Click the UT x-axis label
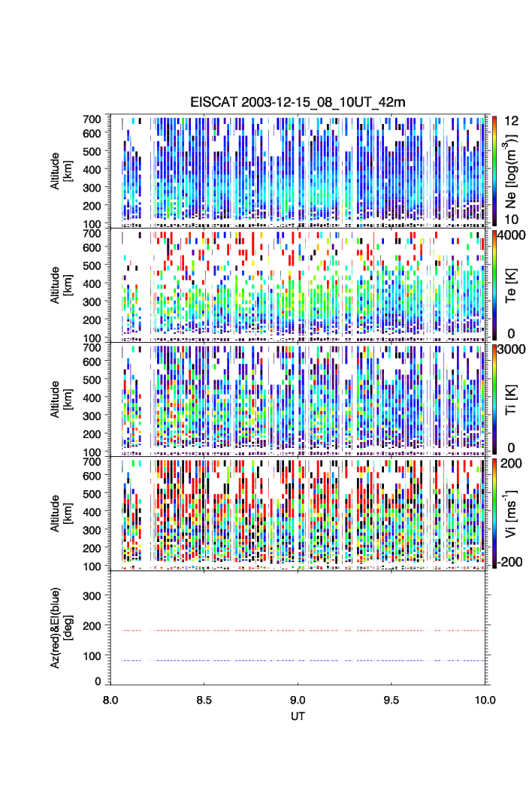Screen dimensions: 532x799 point(298,716)
